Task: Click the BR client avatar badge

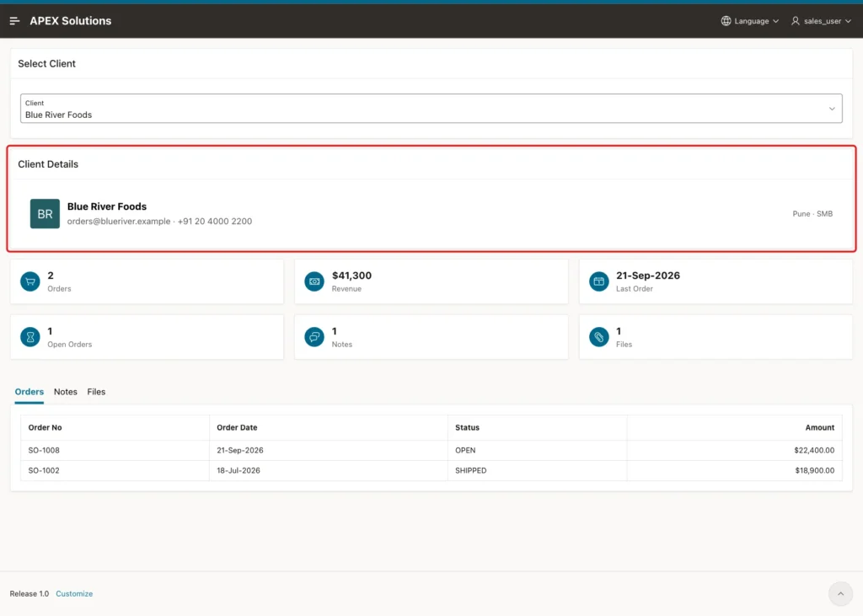Action: point(45,213)
